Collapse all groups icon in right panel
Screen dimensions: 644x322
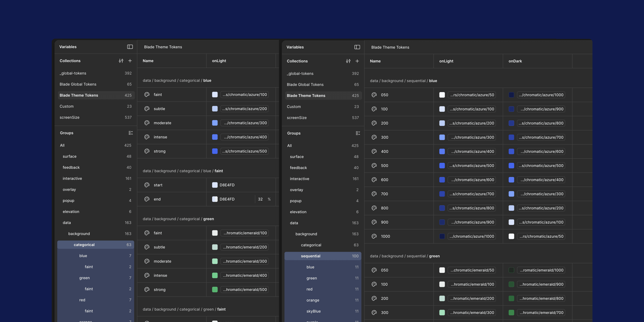[358, 133]
